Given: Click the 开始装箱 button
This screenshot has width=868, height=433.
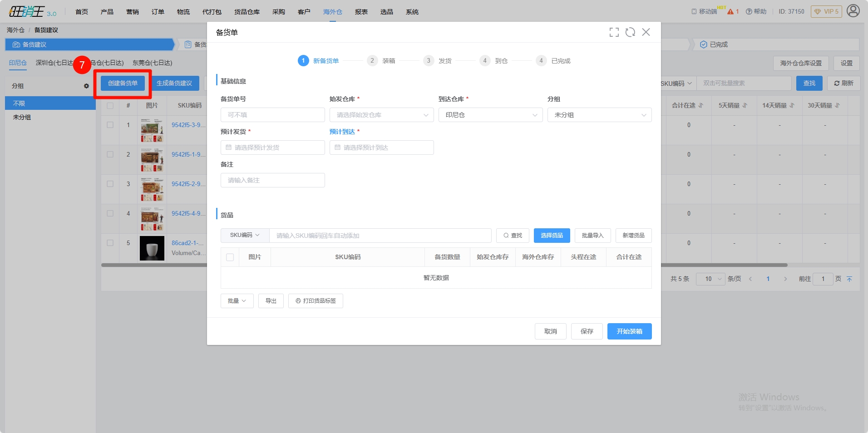Looking at the screenshot, I should 629,331.
